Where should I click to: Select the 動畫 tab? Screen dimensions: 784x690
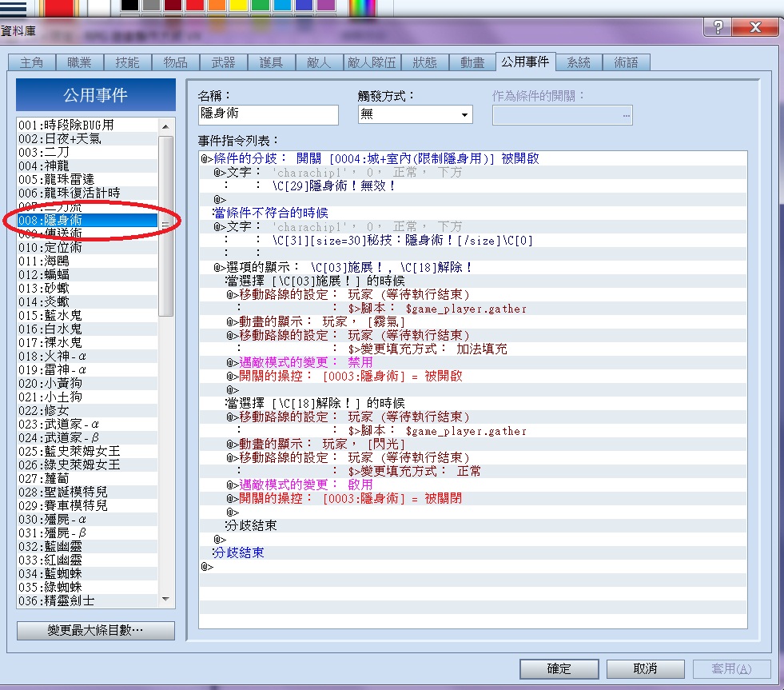tap(472, 62)
